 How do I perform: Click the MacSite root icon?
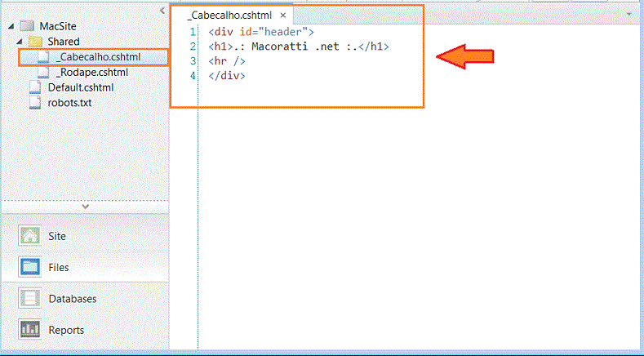27,26
